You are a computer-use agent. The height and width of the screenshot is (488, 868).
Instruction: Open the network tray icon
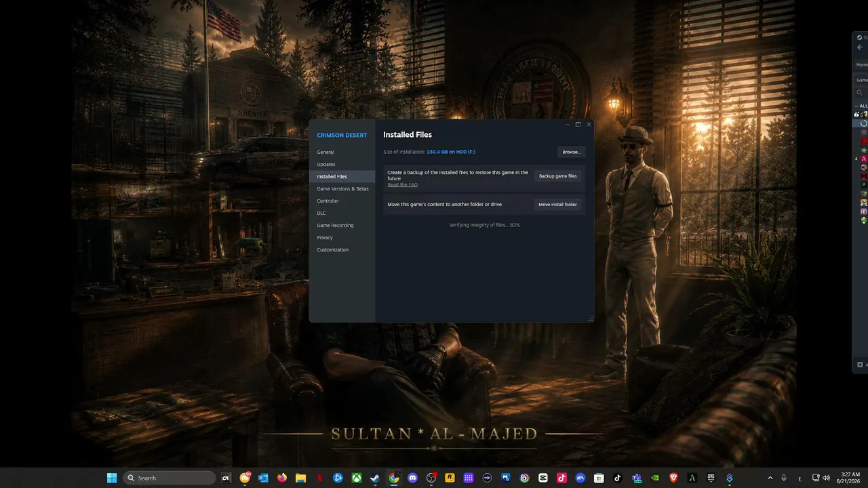coord(816,478)
